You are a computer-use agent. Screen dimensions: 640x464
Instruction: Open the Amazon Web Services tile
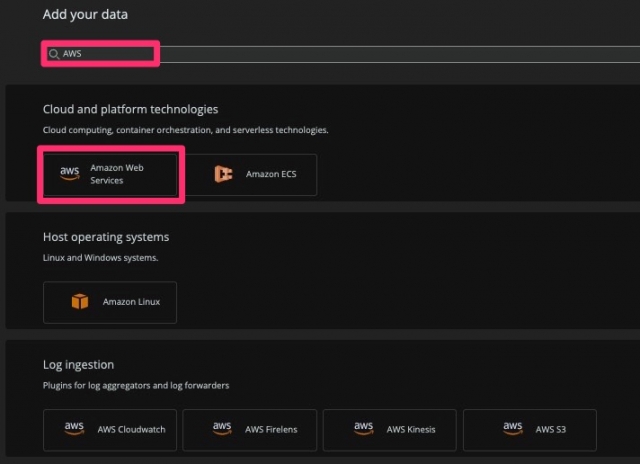[x=110, y=174]
